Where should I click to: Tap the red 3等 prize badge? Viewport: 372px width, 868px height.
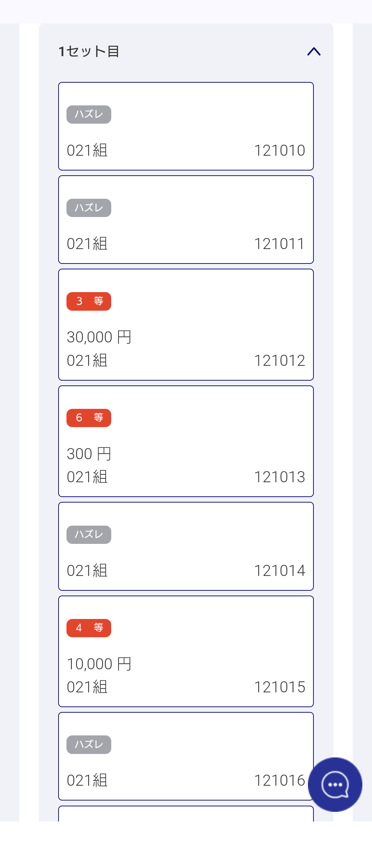(89, 301)
